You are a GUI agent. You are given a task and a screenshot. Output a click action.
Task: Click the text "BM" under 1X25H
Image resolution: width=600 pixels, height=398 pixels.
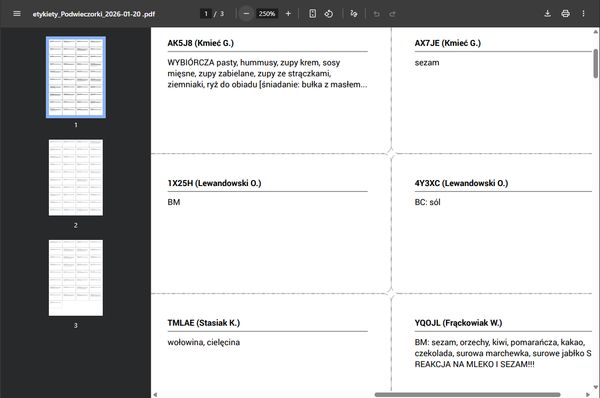pos(174,202)
